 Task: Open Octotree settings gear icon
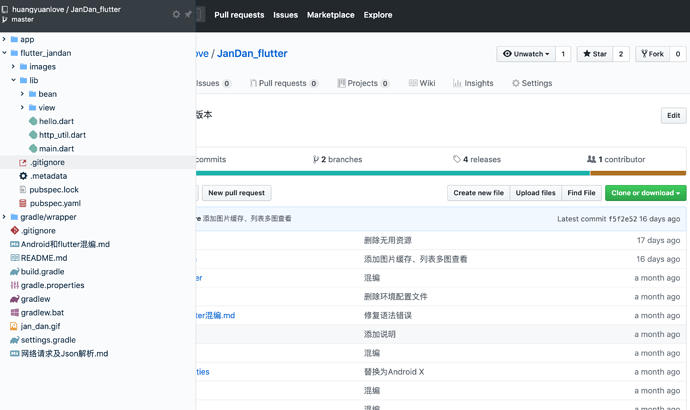click(176, 15)
